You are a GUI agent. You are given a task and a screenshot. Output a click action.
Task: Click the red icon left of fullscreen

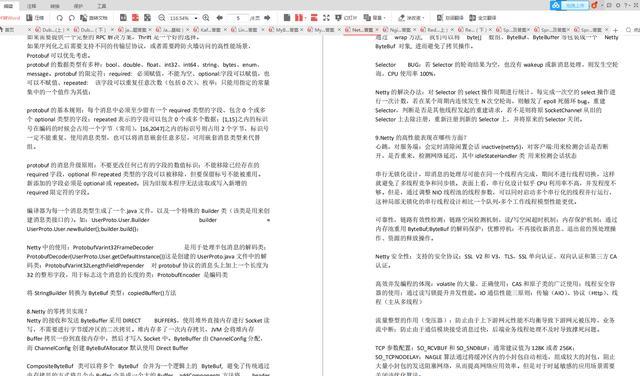[314, 18]
